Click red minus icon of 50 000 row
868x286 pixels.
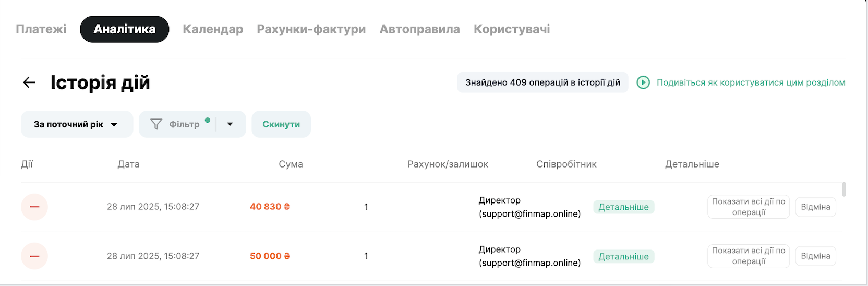coord(34,256)
